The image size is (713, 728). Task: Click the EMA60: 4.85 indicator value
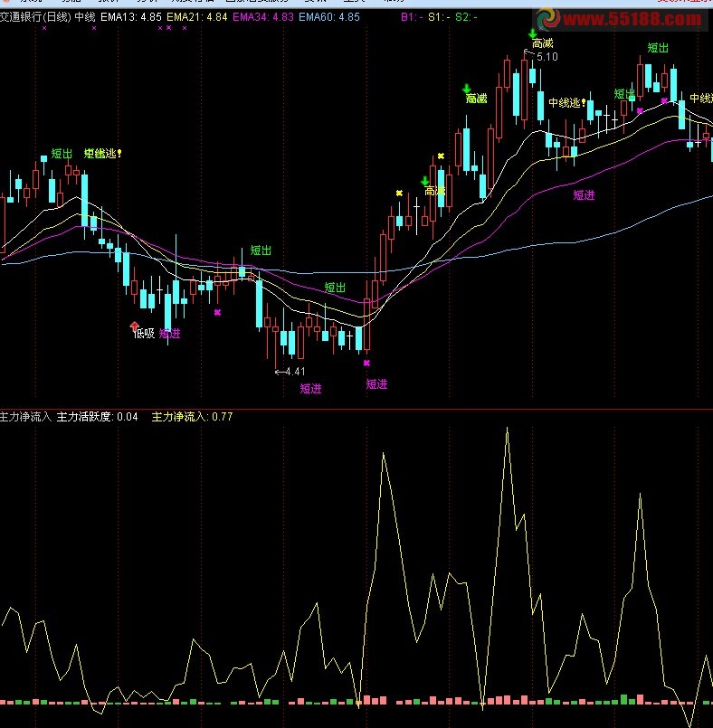(x=329, y=17)
